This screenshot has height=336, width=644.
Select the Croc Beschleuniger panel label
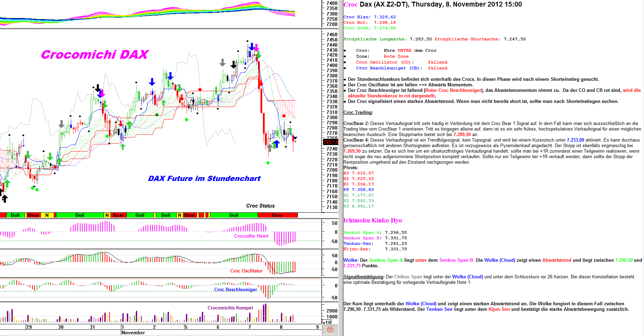(235, 289)
